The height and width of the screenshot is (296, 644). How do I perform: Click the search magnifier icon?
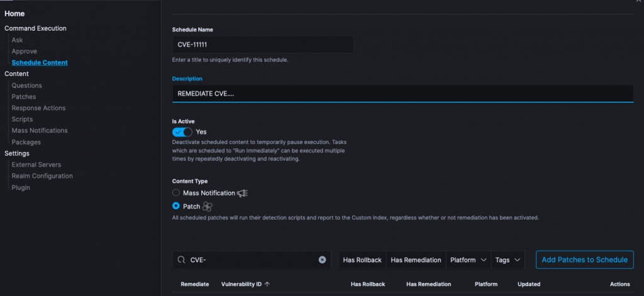pos(181,260)
